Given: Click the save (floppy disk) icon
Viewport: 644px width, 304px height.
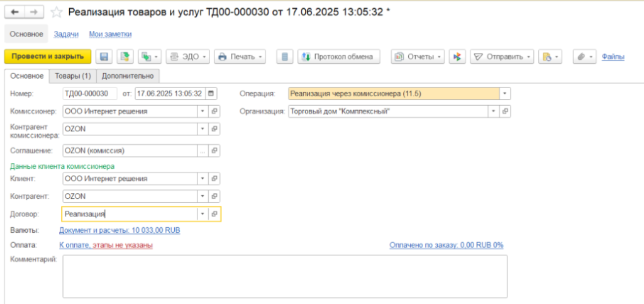Looking at the screenshot, I should point(104,57).
